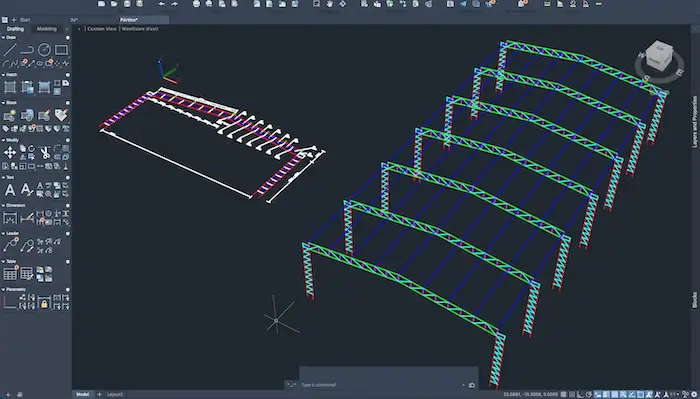Viewport: 700px width, 399px height.
Task: Open Layers and Properties side panel
Action: [x=695, y=122]
